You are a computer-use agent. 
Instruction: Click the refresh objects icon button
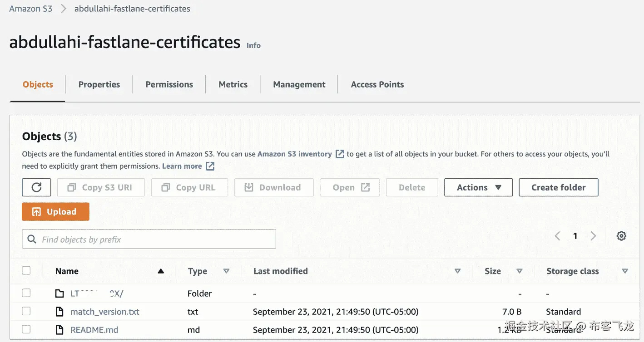coord(36,187)
